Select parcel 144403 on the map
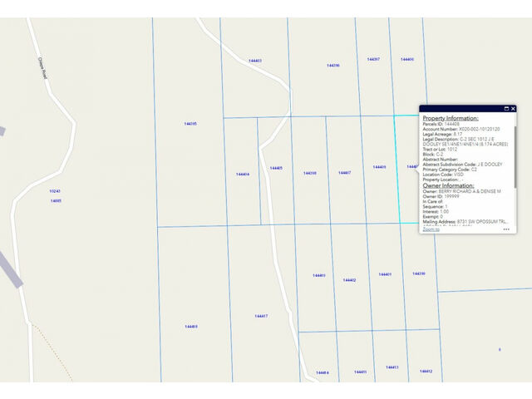Screen dimensions: 532x399 click(x=254, y=61)
